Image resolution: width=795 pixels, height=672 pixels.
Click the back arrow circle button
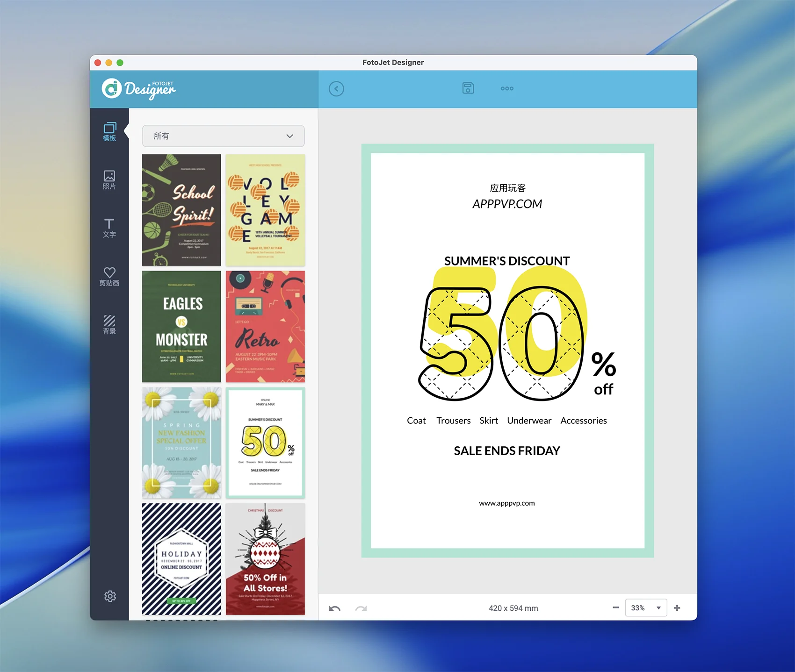click(336, 89)
